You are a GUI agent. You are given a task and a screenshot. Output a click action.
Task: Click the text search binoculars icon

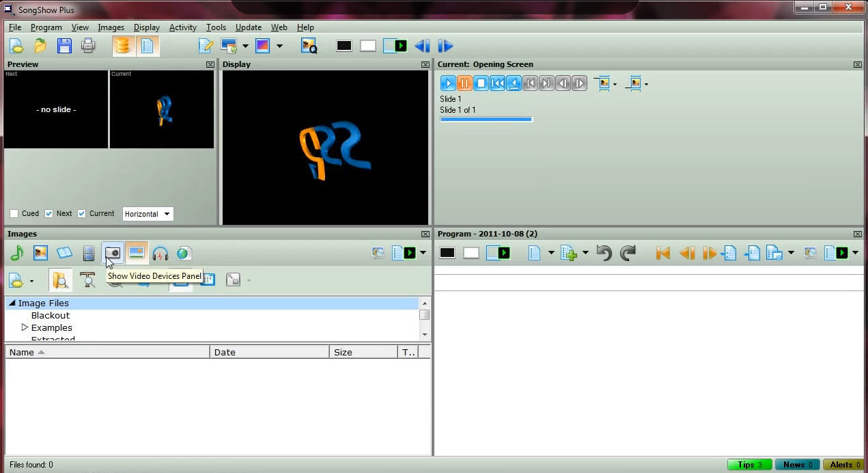pyautogui.click(x=87, y=280)
